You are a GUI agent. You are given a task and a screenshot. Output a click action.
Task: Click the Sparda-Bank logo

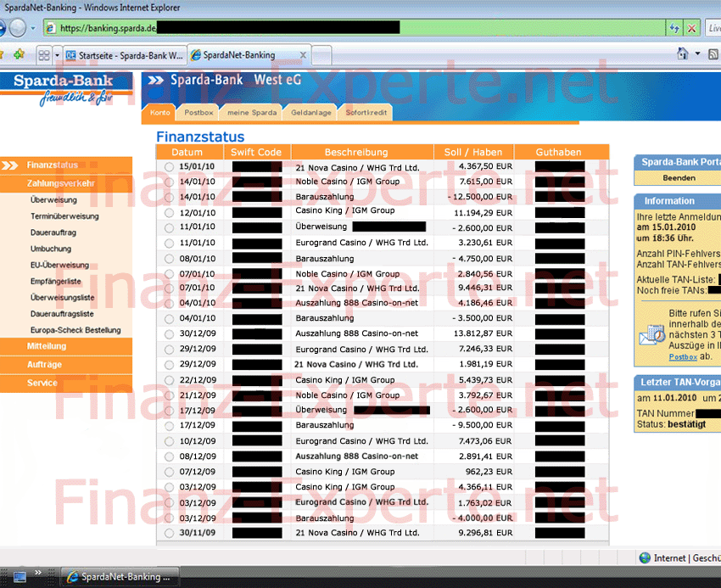pos(67,89)
